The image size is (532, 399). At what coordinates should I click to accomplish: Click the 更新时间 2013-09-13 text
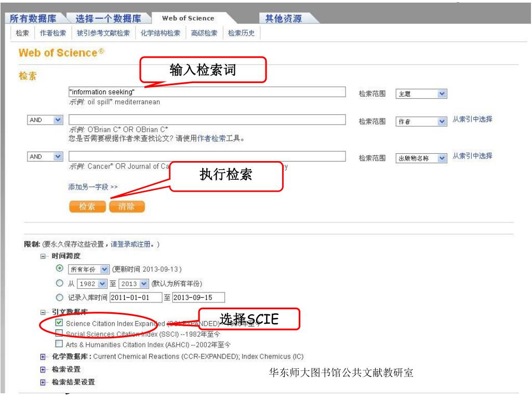tap(147, 269)
